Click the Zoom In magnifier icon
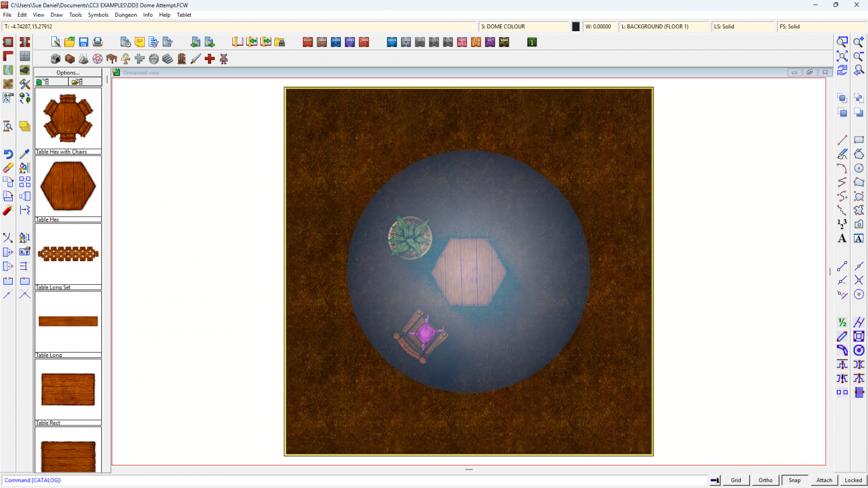This screenshot has width=868, height=488. [859, 42]
